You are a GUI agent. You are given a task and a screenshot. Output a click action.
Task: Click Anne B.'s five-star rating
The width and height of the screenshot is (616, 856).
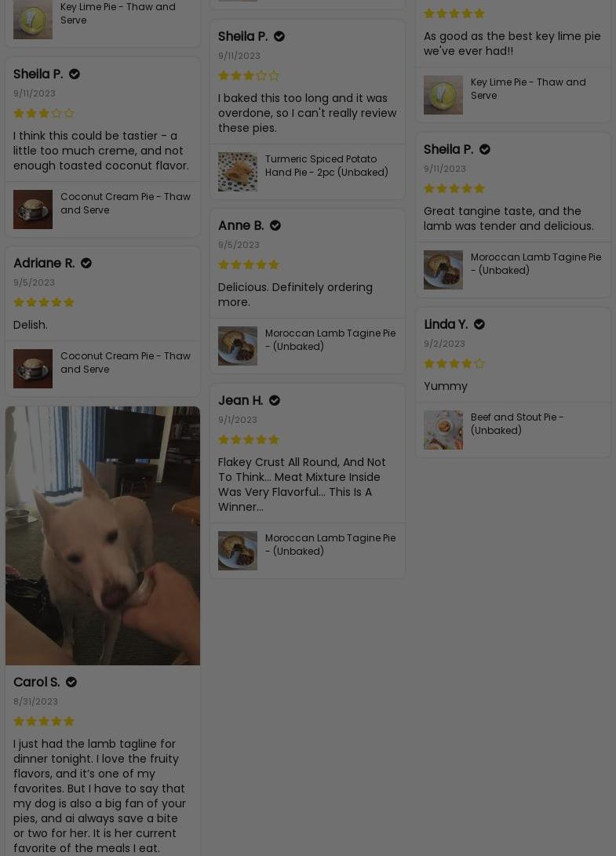(249, 264)
